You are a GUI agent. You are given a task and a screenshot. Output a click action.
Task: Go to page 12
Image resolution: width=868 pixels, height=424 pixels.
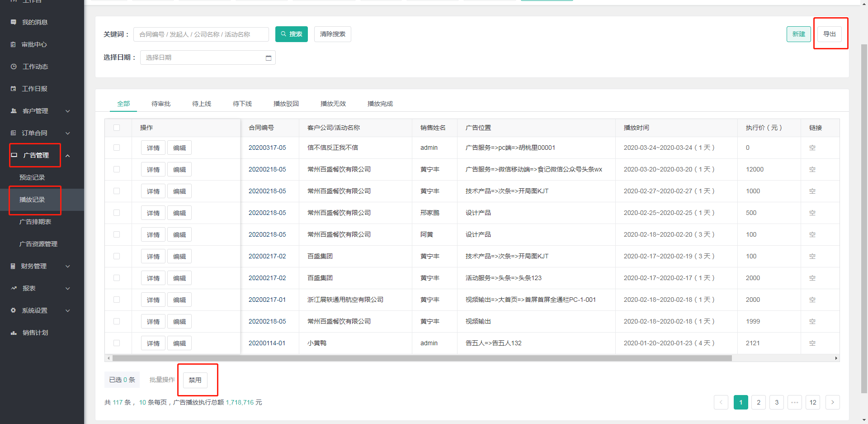[813, 402]
